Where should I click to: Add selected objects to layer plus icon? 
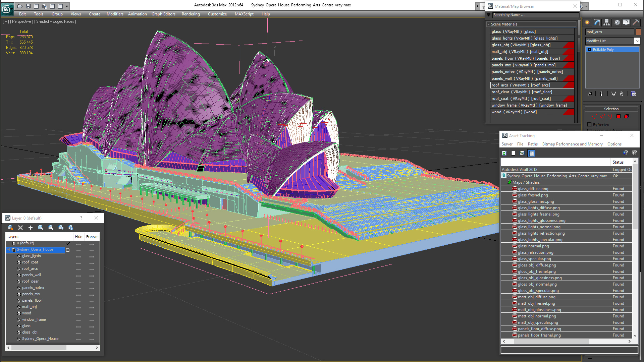pyautogui.click(x=31, y=228)
